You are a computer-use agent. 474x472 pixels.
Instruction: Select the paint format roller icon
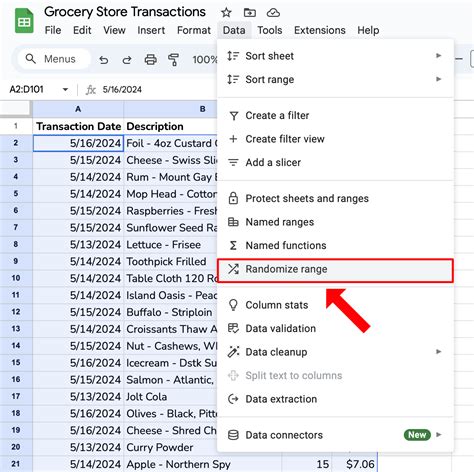tap(173, 60)
